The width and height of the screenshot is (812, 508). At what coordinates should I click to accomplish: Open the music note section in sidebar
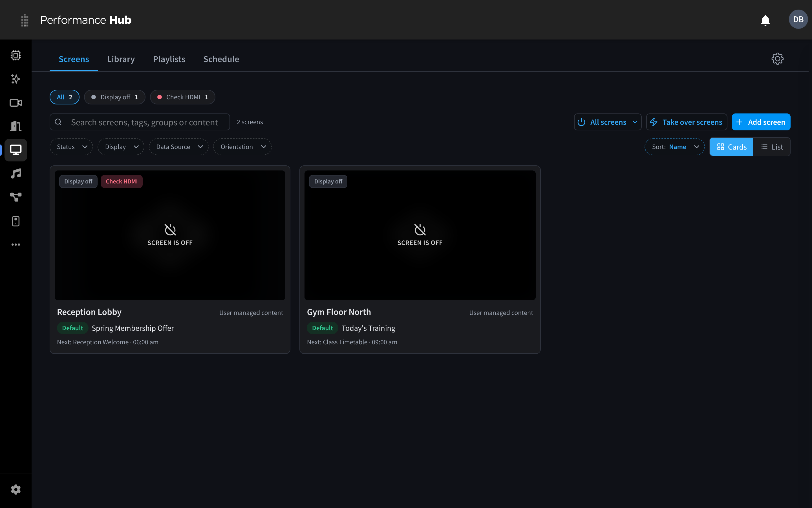pos(16,174)
